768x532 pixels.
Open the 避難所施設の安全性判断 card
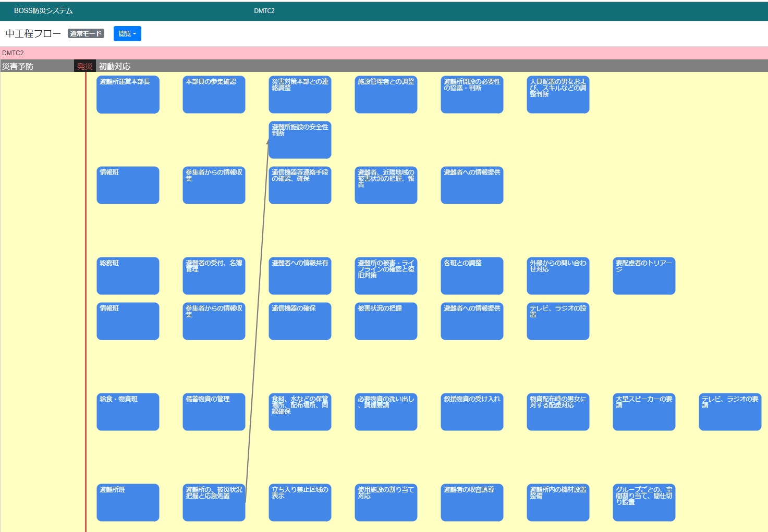300,140
